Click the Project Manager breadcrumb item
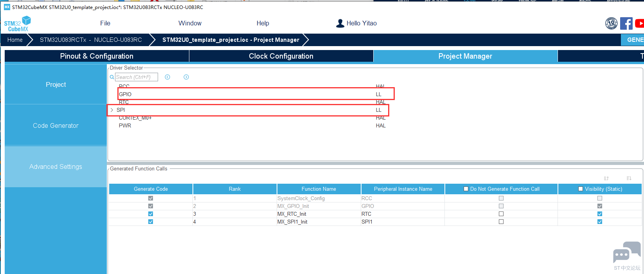644x274 pixels. pos(231,40)
